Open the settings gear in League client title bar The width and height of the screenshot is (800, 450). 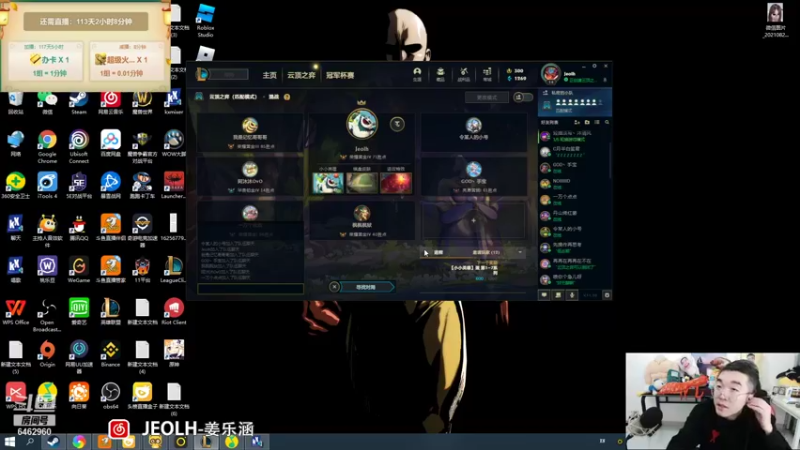click(594, 66)
